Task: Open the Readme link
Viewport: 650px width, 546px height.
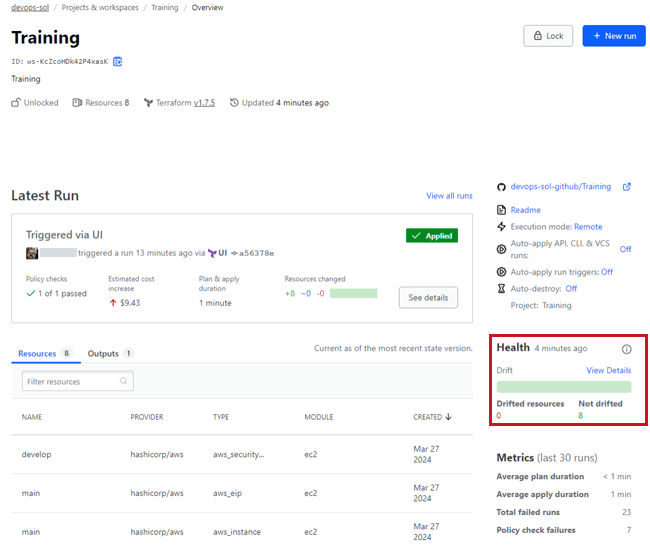Action: 525,210
